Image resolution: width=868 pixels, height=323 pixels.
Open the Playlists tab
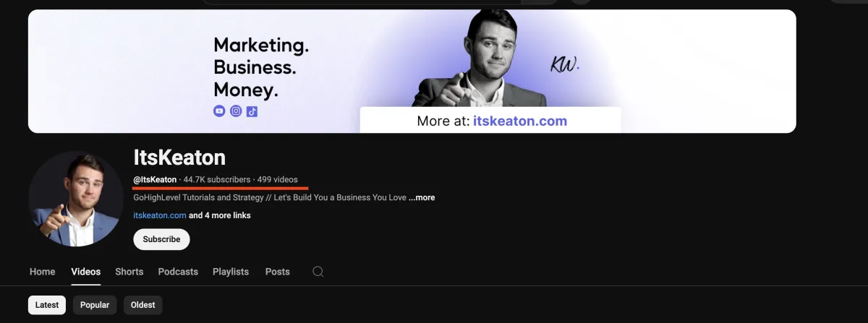click(x=231, y=272)
